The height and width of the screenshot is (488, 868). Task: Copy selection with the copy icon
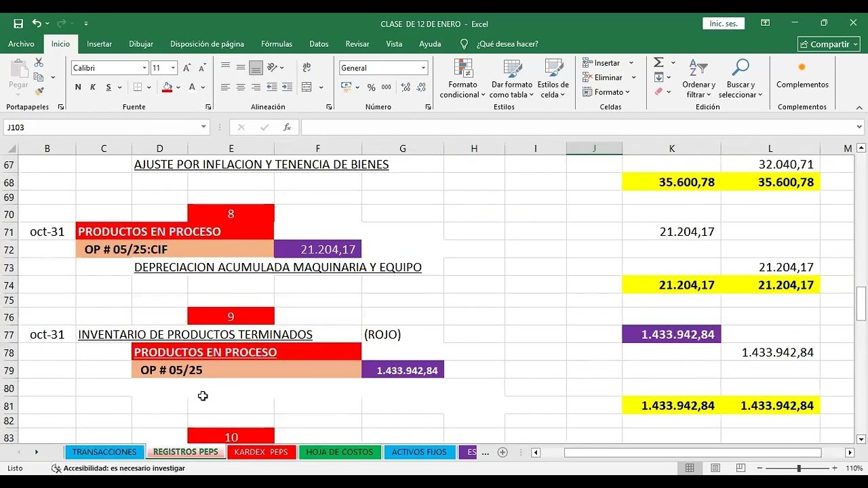(39, 77)
